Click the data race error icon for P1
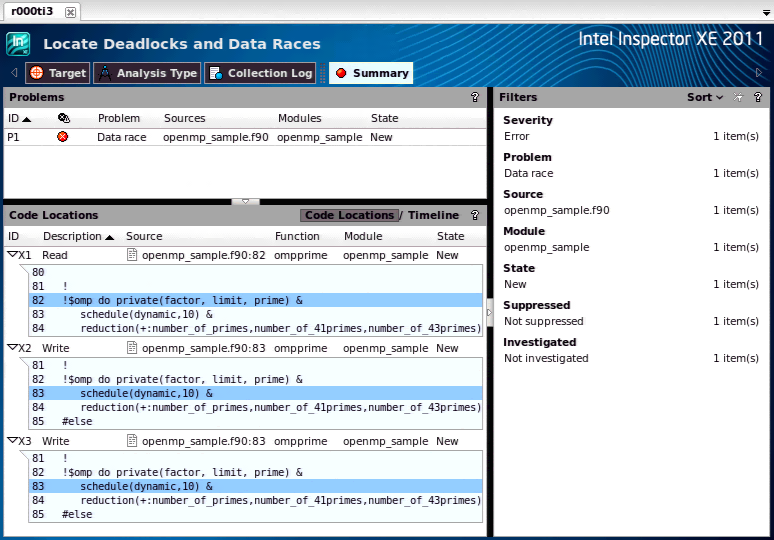Image resolution: width=774 pixels, height=540 pixels. click(x=63, y=137)
